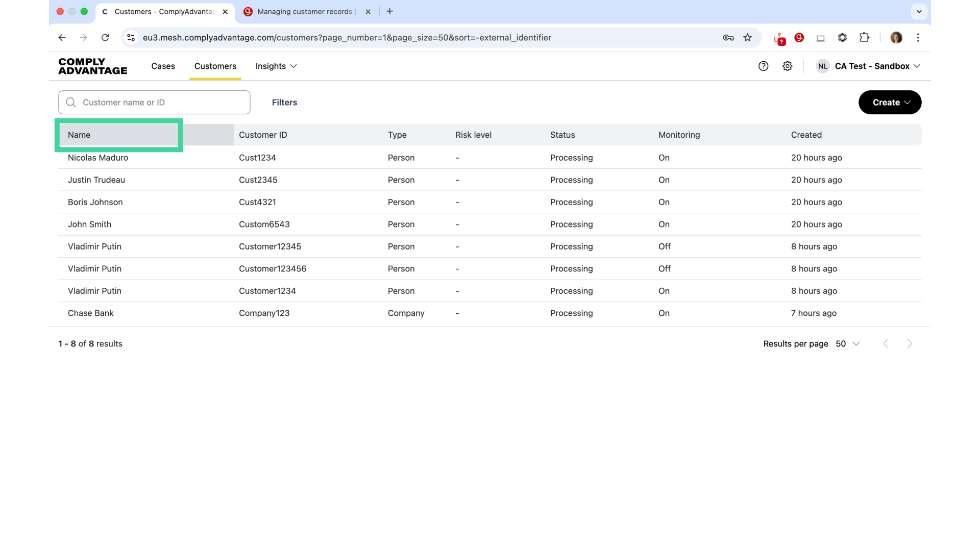Turn off monitoring for Nicolas Maduro
This screenshot has height=551, width=980.
(x=664, y=158)
